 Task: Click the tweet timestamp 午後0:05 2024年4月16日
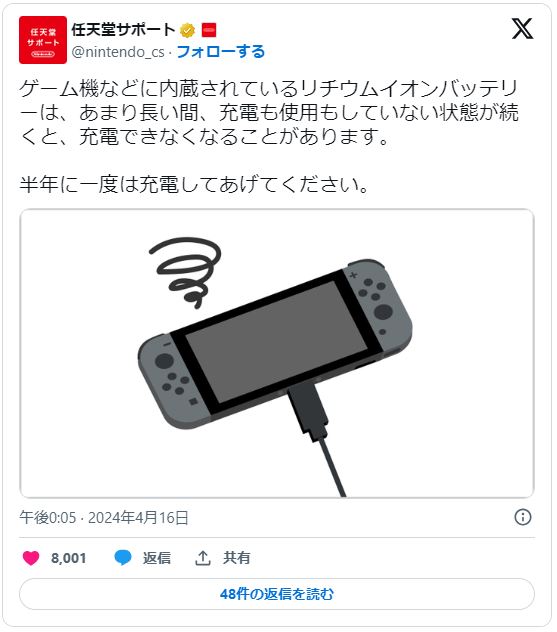[x=104, y=518]
